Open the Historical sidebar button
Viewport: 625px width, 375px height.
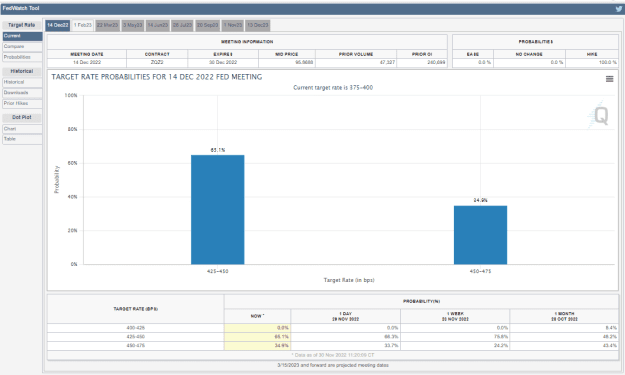coord(22,82)
